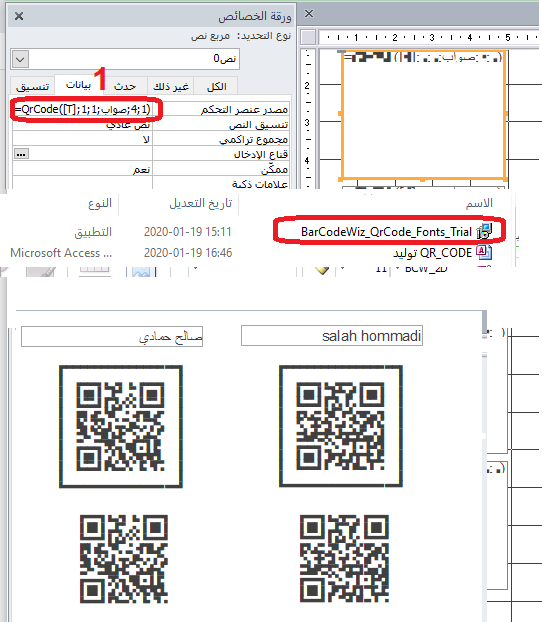The image size is (542, 622).
Task: Select the text box in report design
Action: click(423, 115)
